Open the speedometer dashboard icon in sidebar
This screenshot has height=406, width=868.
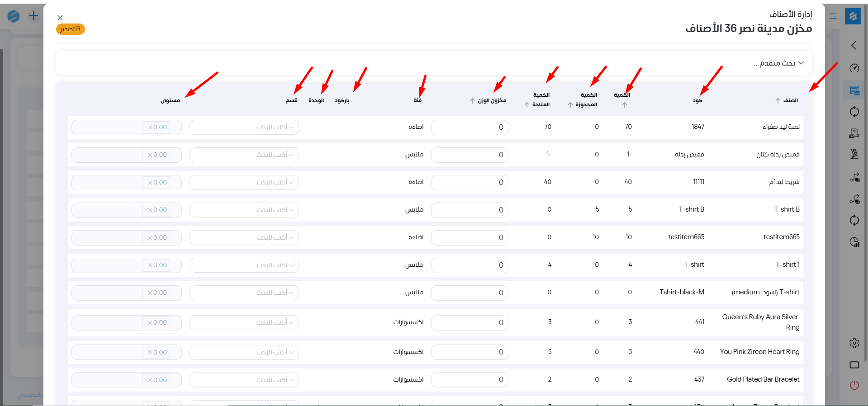pos(854,68)
